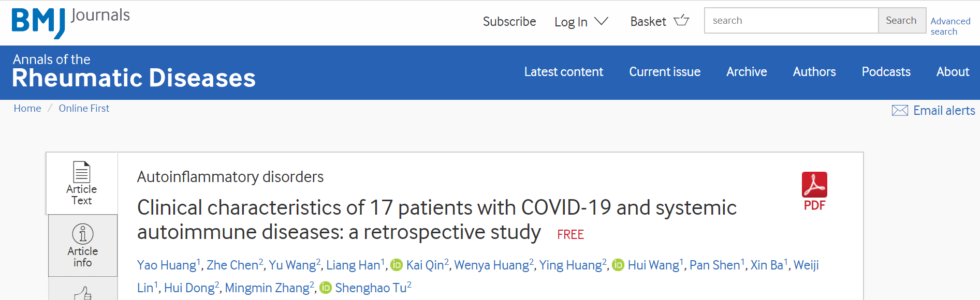Download the article PDF icon
980x300 pixels.
point(814,185)
